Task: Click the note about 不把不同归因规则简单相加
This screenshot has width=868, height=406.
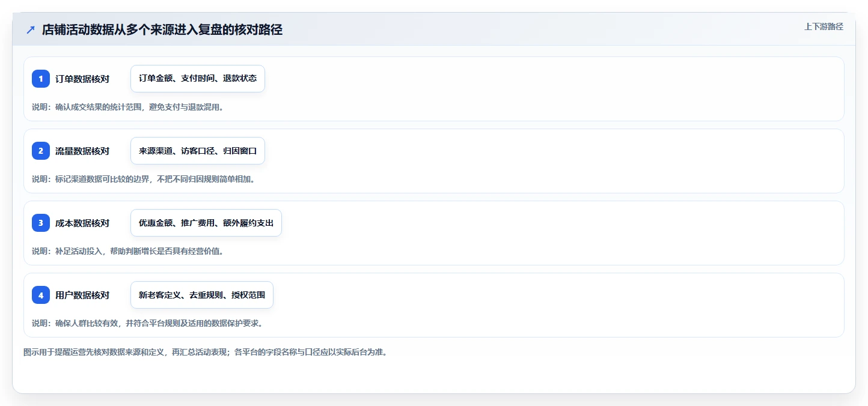Action: (144, 179)
